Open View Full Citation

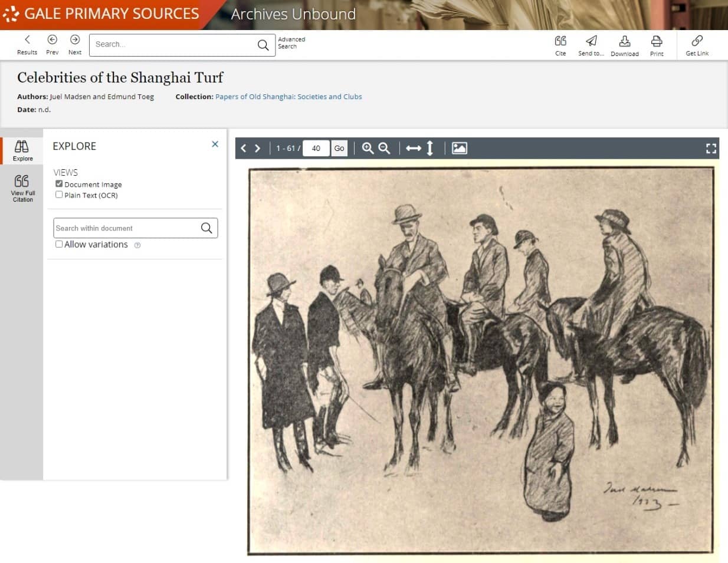click(22, 188)
